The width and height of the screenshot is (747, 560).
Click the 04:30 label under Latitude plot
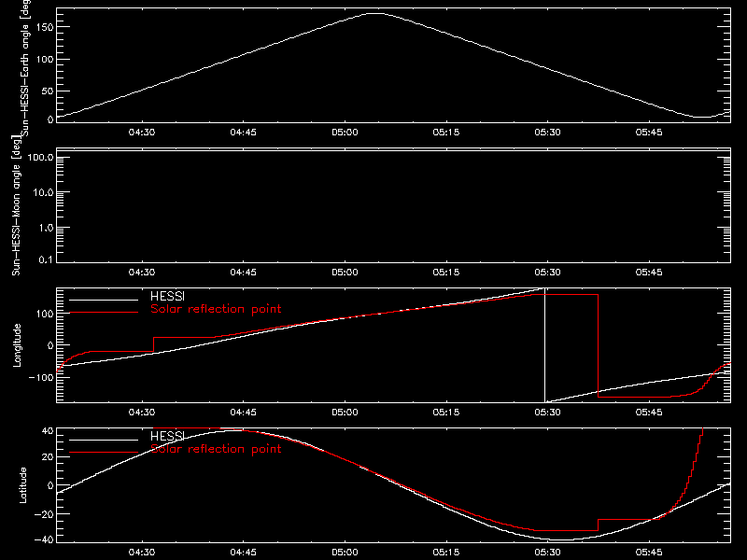pos(142,553)
